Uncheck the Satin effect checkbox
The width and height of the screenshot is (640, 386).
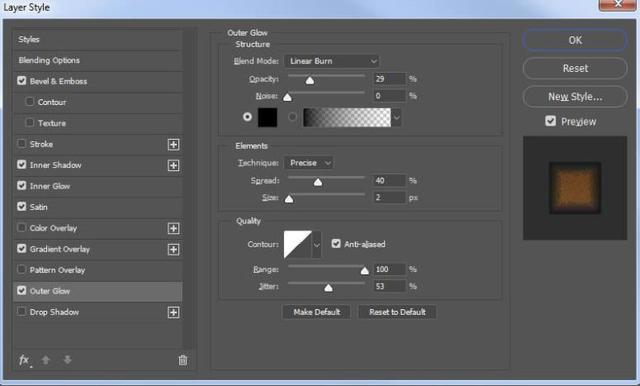(22, 206)
